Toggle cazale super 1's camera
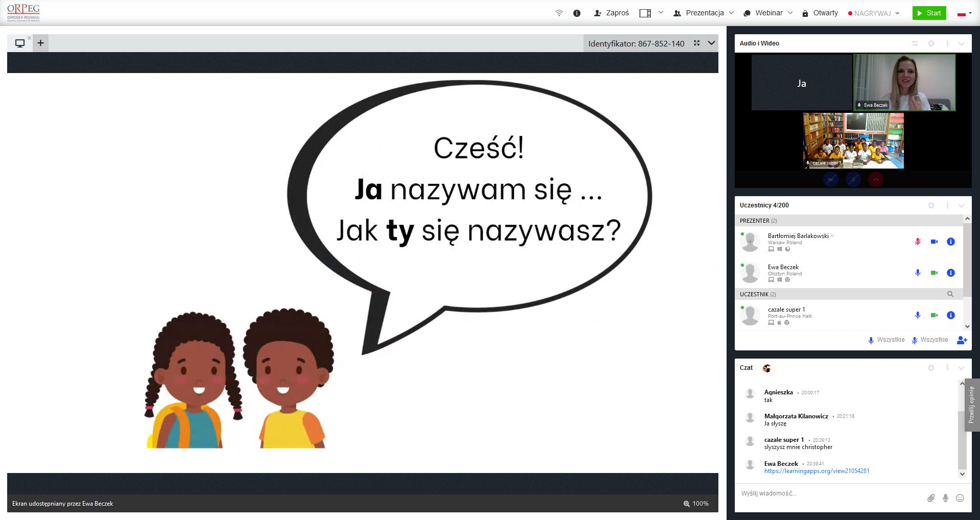 pos(934,315)
